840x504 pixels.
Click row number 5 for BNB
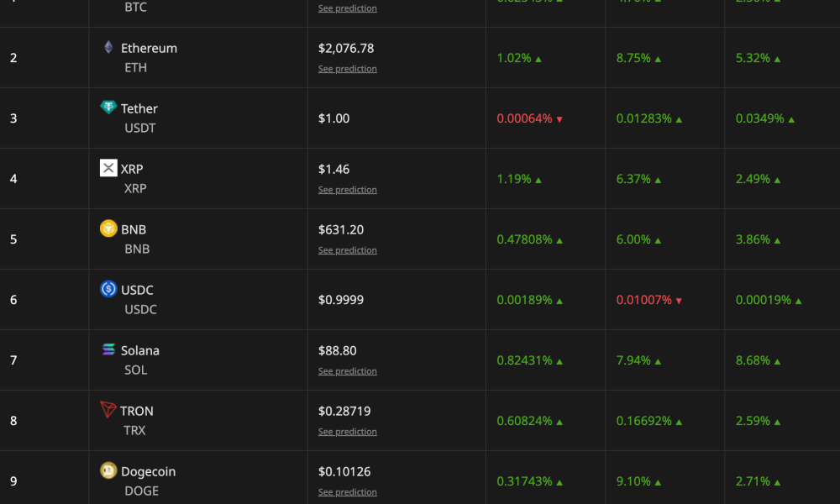pos(13,239)
